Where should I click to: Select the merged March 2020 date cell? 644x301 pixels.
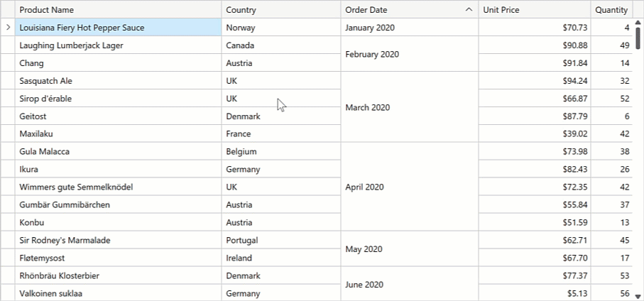pyautogui.click(x=410, y=108)
